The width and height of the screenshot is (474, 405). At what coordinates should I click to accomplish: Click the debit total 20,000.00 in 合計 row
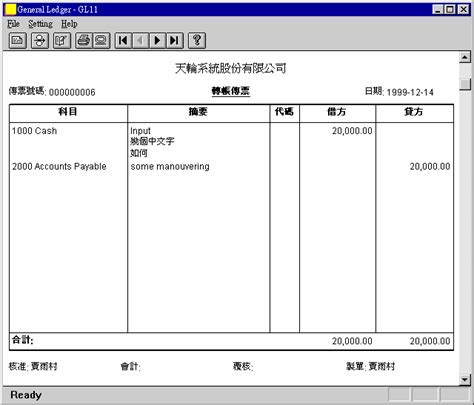pyautogui.click(x=352, y=341)
